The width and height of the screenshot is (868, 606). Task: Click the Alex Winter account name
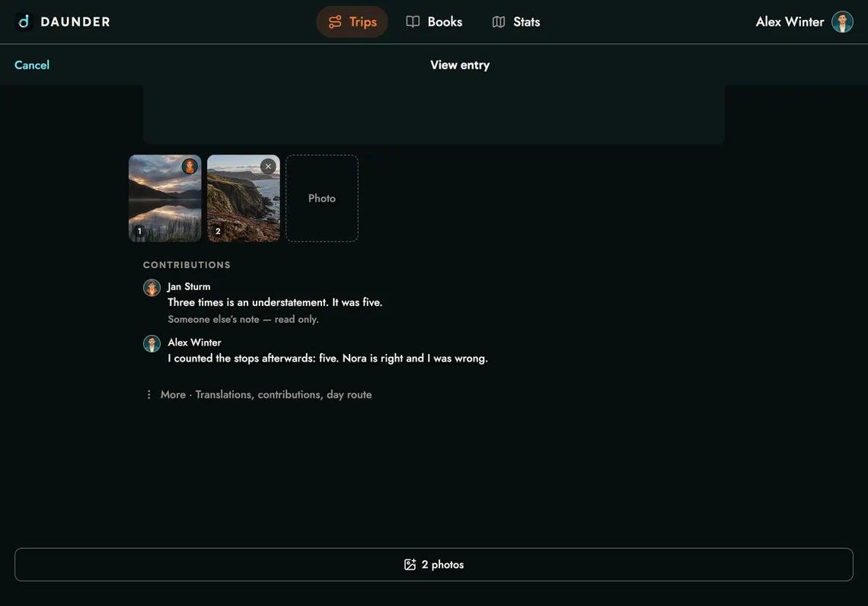point(790,21)
